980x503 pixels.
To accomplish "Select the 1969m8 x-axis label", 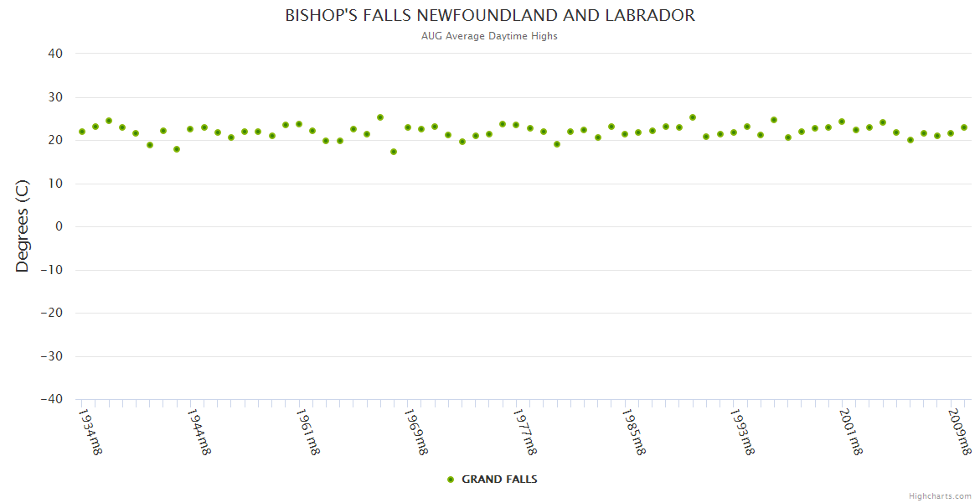I will [416, 432].
